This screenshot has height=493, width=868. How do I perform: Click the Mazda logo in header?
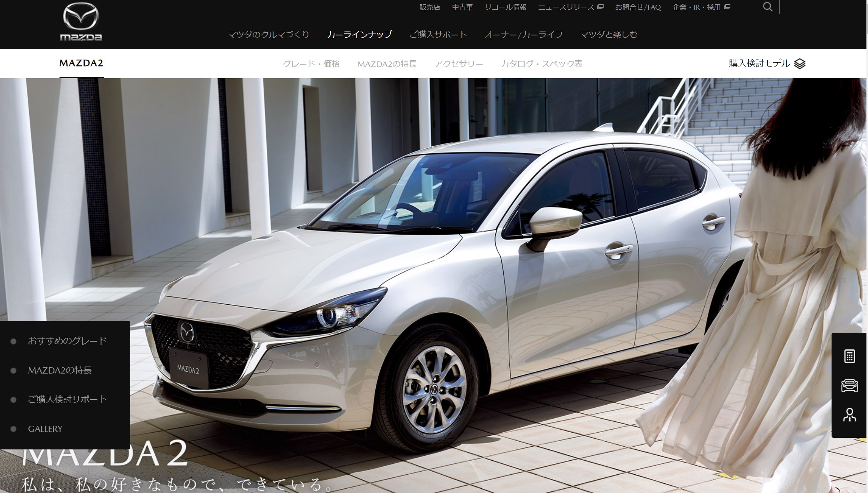click(81, 22)
